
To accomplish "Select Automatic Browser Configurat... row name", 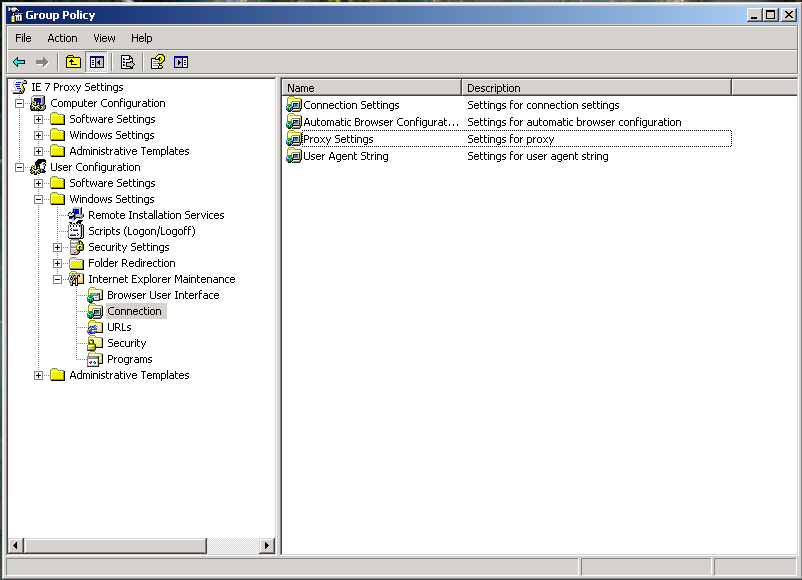I will click(381, 122).
